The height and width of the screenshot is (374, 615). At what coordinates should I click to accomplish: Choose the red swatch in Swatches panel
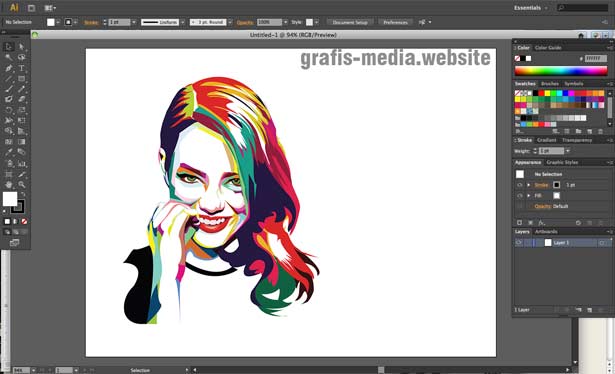(541, 93)
